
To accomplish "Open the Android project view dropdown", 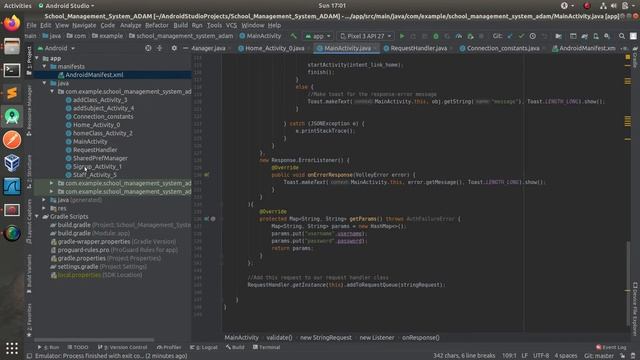I will point(56,48).
